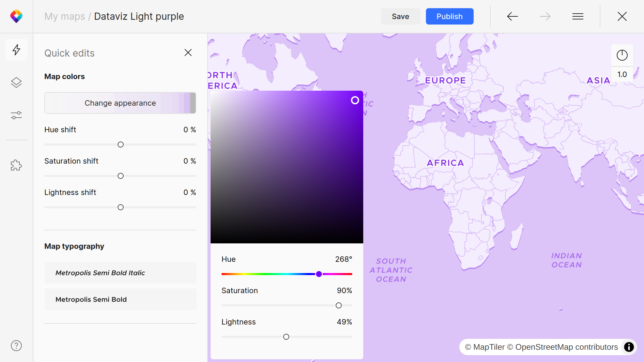Open the hamburger menu
The image size is (644, 362).
(x=578, y=16)
